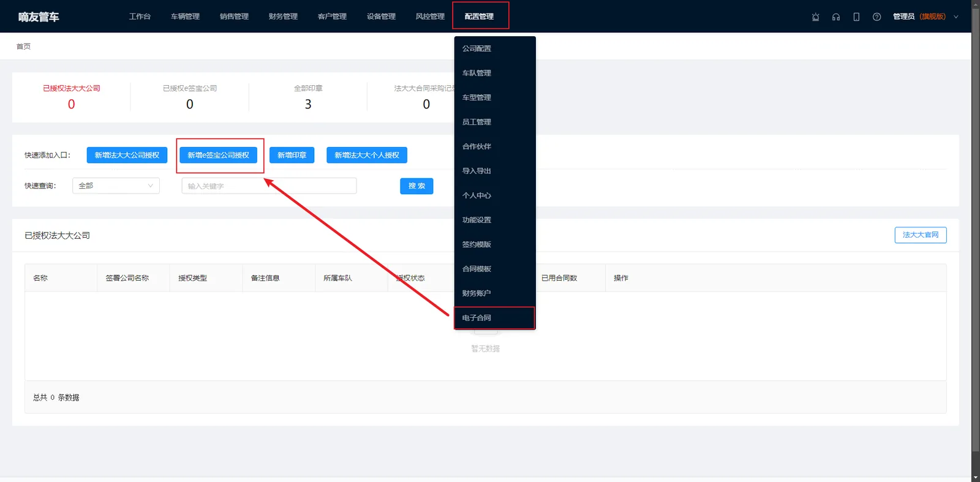Image resolution: width=980 pixels, height=482 pixels.
Task: Switch to the 已授权e签宝公司 stat tab
Action: click(190, 97)
